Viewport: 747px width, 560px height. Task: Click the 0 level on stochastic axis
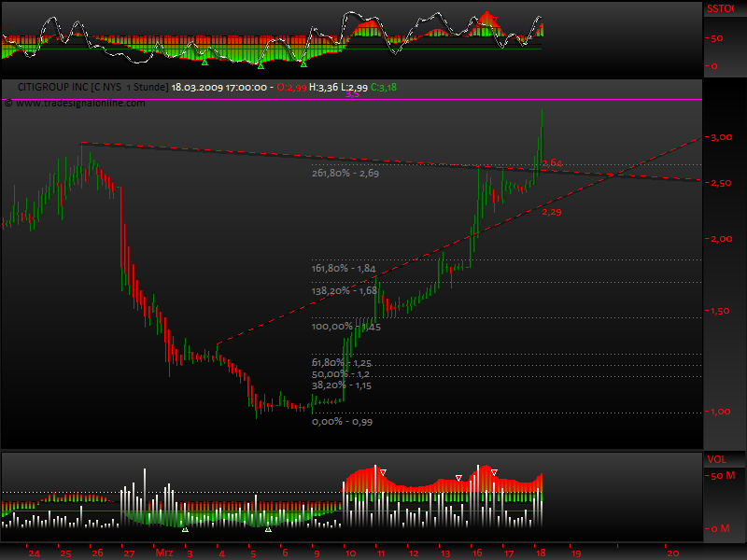[714, 66]
